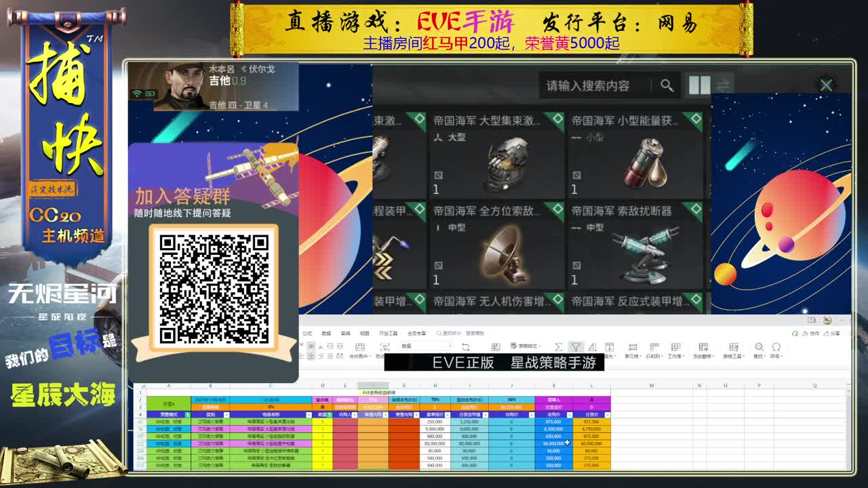Click the game search input field
The height and width of the screenshot is (488, 868).
pos(590,86)
